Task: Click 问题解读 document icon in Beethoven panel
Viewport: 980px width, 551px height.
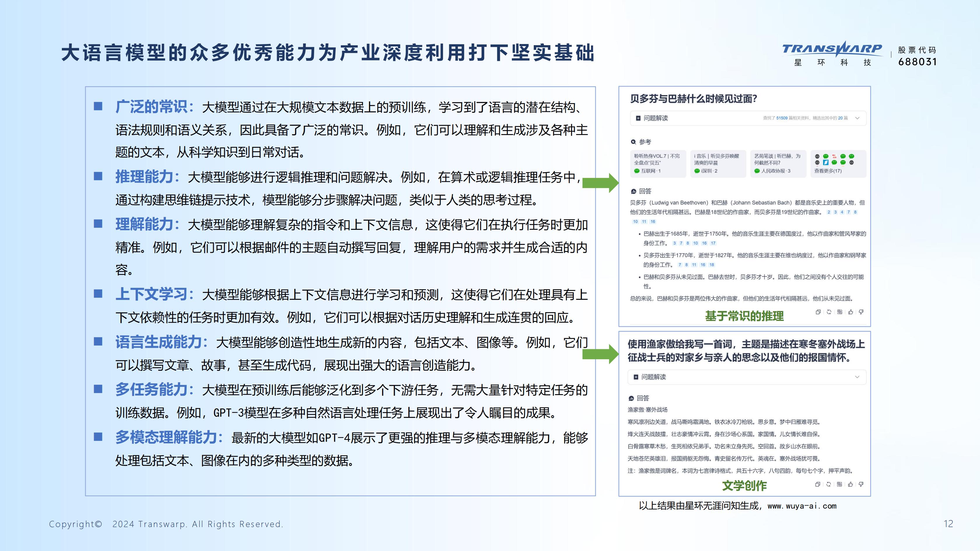Action: click(x=638, y=118)
